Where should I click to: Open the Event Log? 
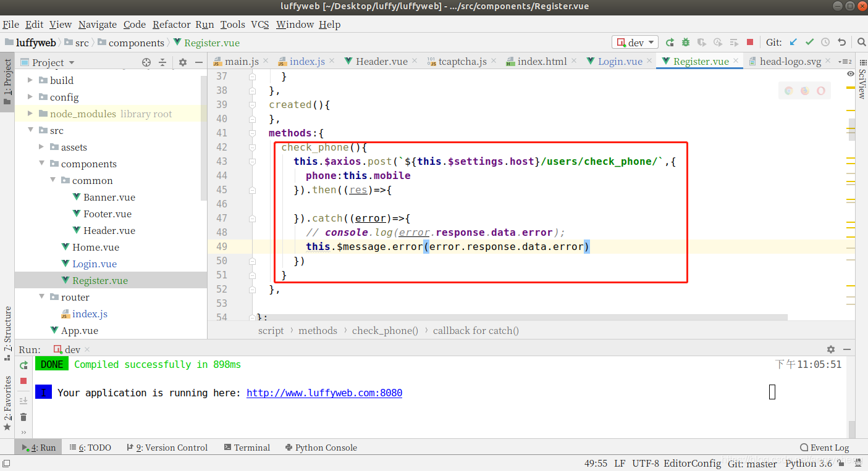coord(824,448)
